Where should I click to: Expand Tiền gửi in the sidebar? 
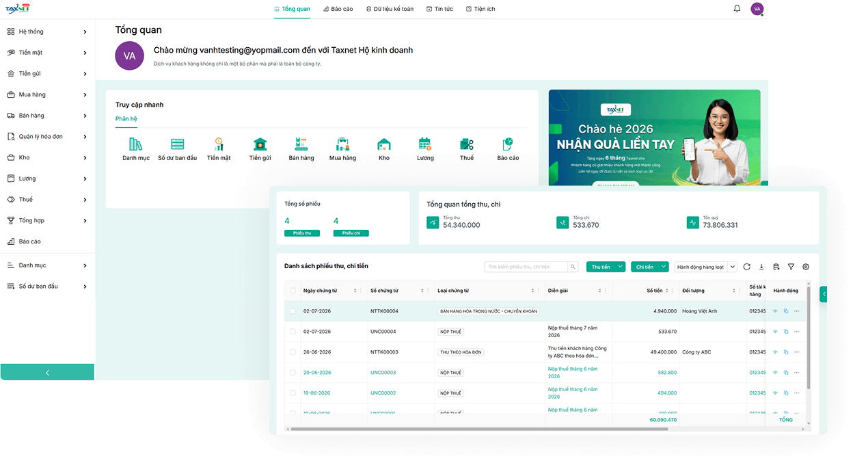pos(47,74)
